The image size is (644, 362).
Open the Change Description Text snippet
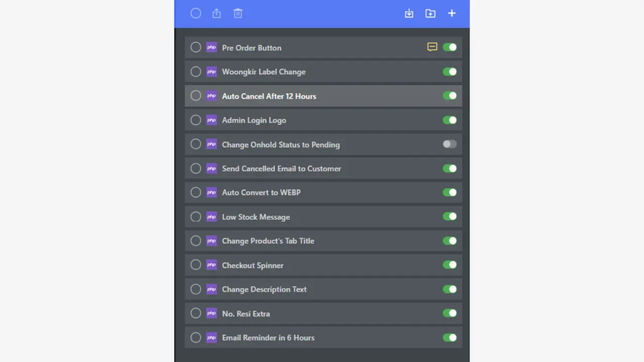[x=264, y=289]
